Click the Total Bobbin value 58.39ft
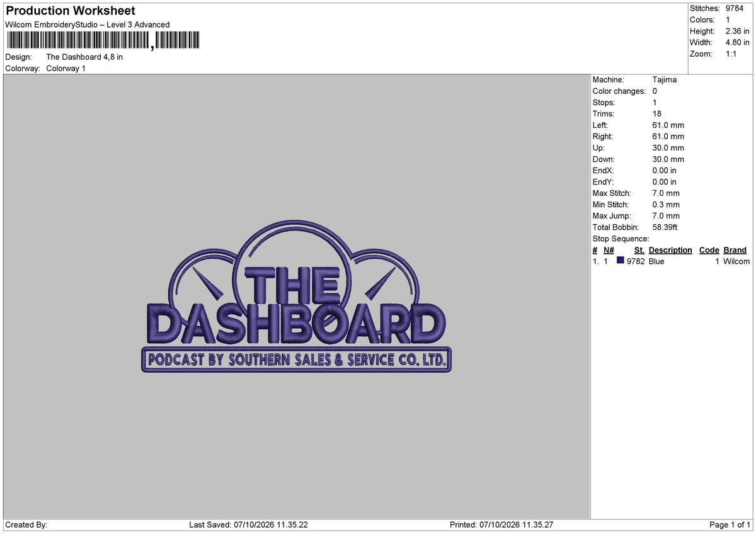 click(665, 227)
